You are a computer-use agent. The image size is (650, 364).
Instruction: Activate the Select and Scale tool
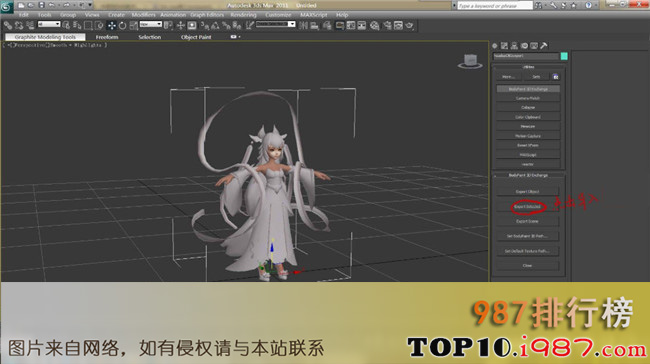click(133, 26)
